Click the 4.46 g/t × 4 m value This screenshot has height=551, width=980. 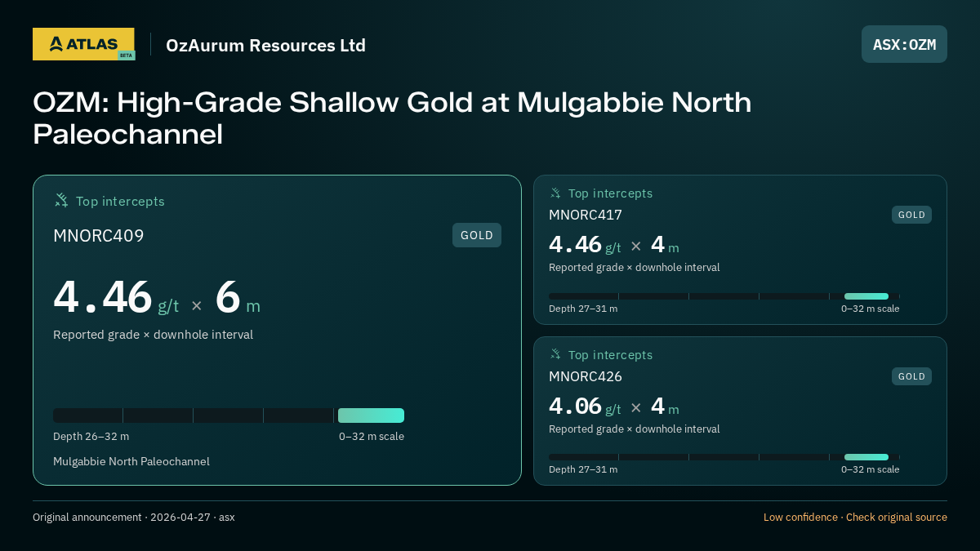614,244
